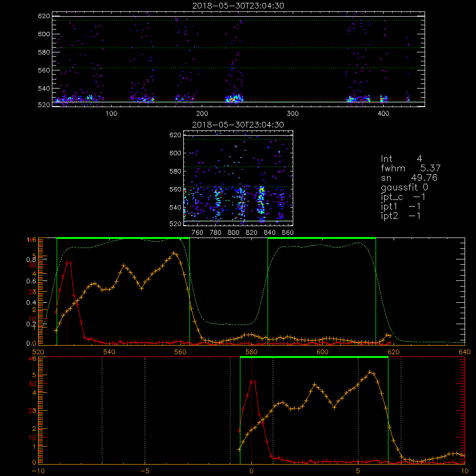The height and width of the screenshot is (476, 476).
Task: Select the 'fwhm 5.37' readout
Action: pos(411,168)
